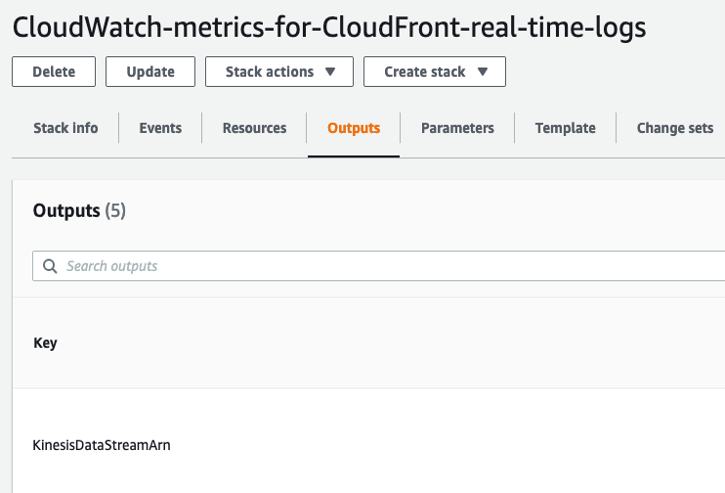Click the Outputs (5) heading

pos(79,211)
